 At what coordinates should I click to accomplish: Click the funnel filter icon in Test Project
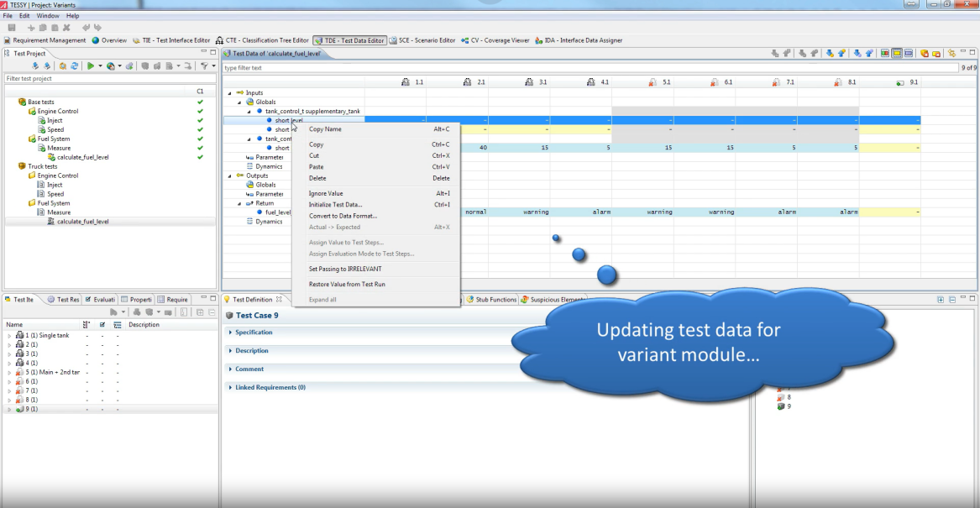(x=203, y=65)
